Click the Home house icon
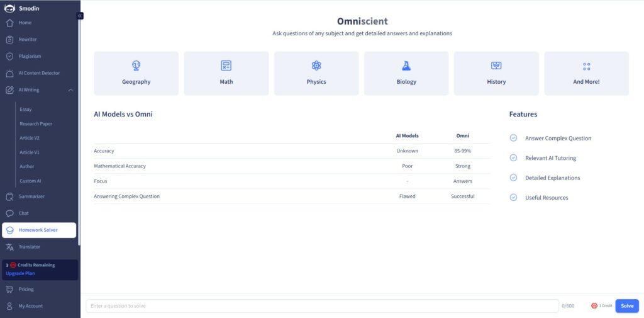 point(10,23)
